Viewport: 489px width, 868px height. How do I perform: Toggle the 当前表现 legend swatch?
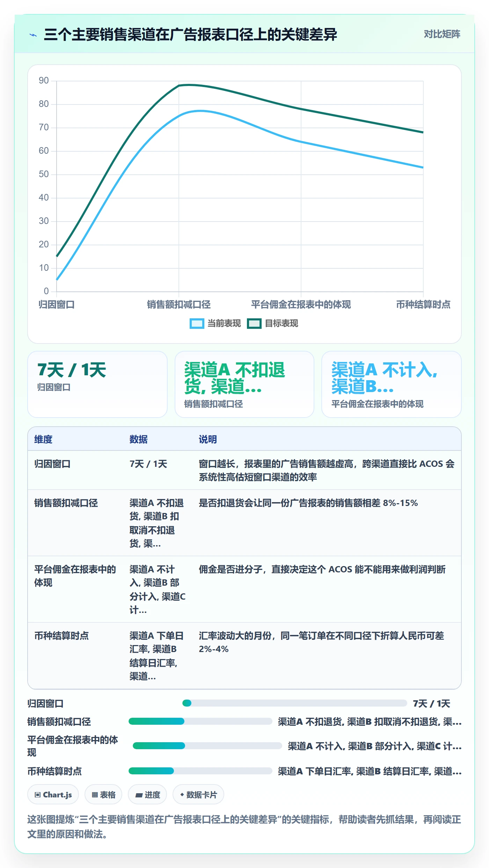(x=197, y=324)
